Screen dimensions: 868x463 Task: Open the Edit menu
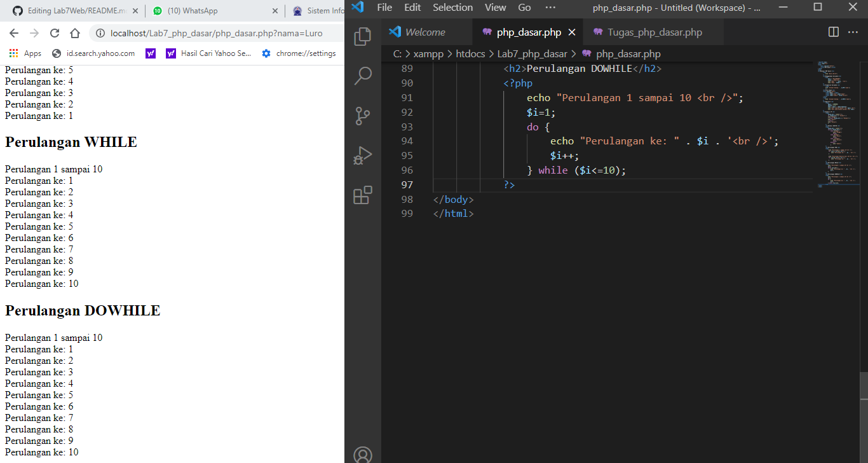pyautogui.click(x=412, y=8)
